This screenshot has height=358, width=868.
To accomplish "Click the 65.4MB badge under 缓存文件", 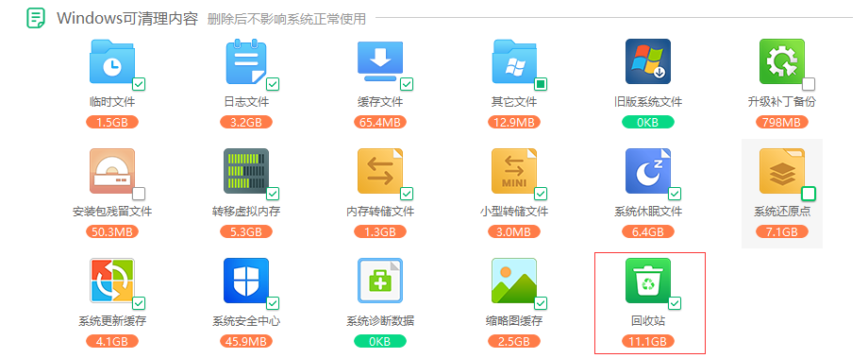I will click(380, 122).
